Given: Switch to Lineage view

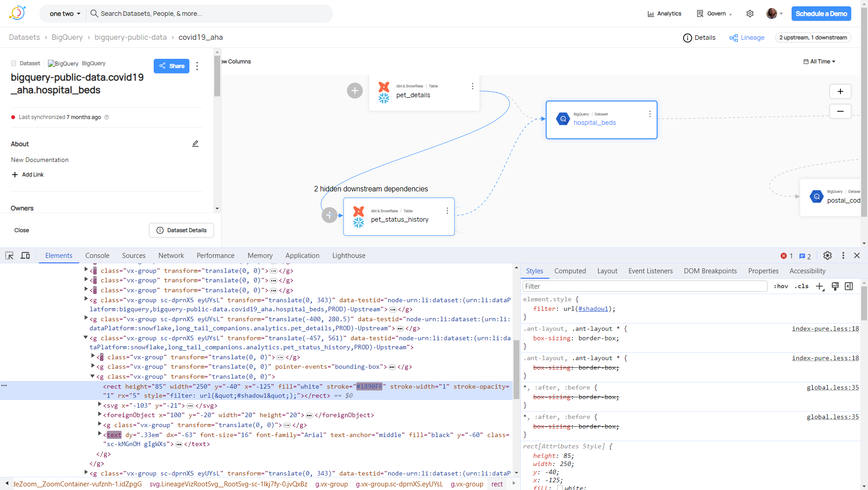Looking at the screenshot, I should (x=747, y=38).
